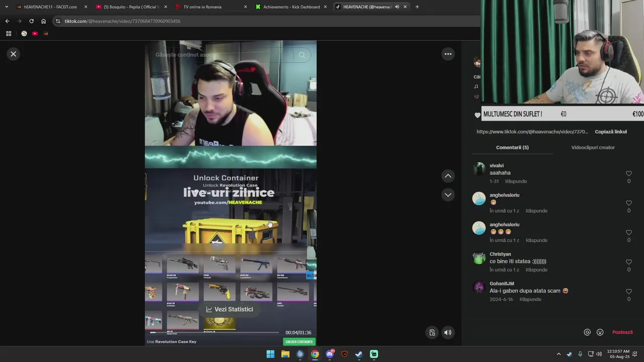Click Copiază linkul
This screenshot has width=644, height=362.
click(611, 132)
